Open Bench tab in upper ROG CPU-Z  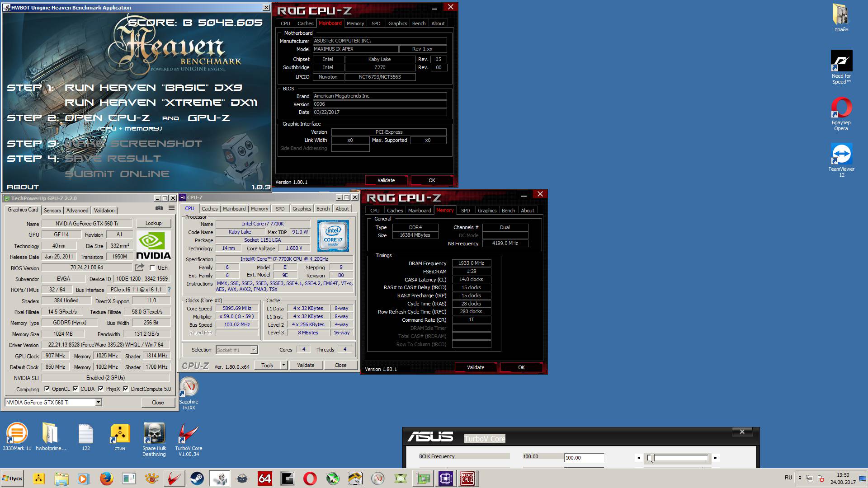tap(419, 23)
